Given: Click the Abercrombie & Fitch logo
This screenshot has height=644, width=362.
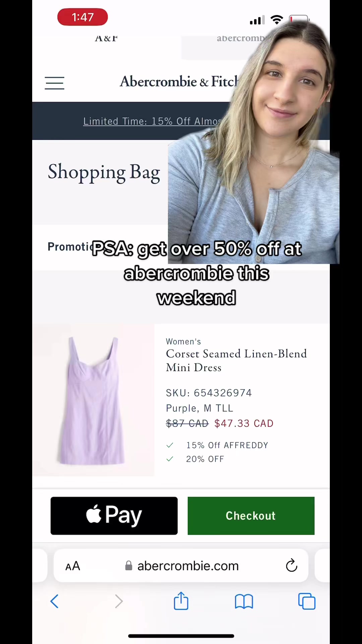Looking at the screenshot, I should point(179,82).
